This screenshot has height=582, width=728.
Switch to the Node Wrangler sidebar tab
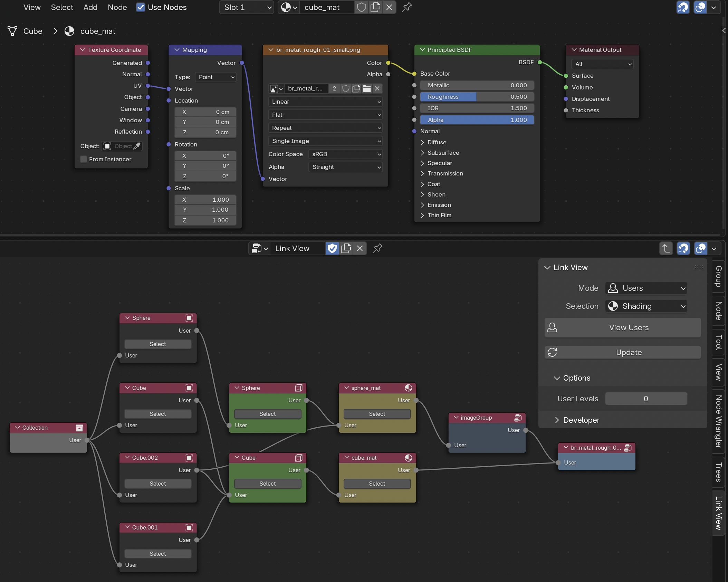click(718, 421)
